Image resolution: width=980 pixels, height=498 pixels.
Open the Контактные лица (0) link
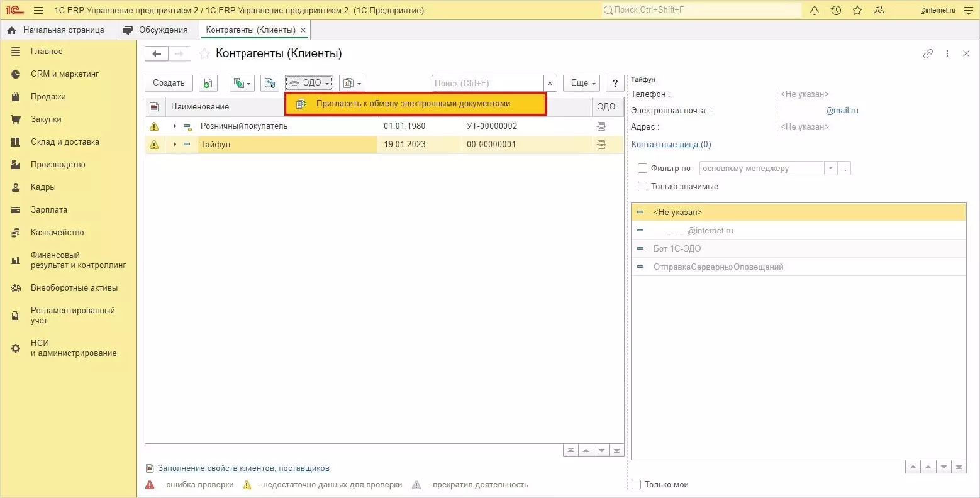[x=671, y=145]
